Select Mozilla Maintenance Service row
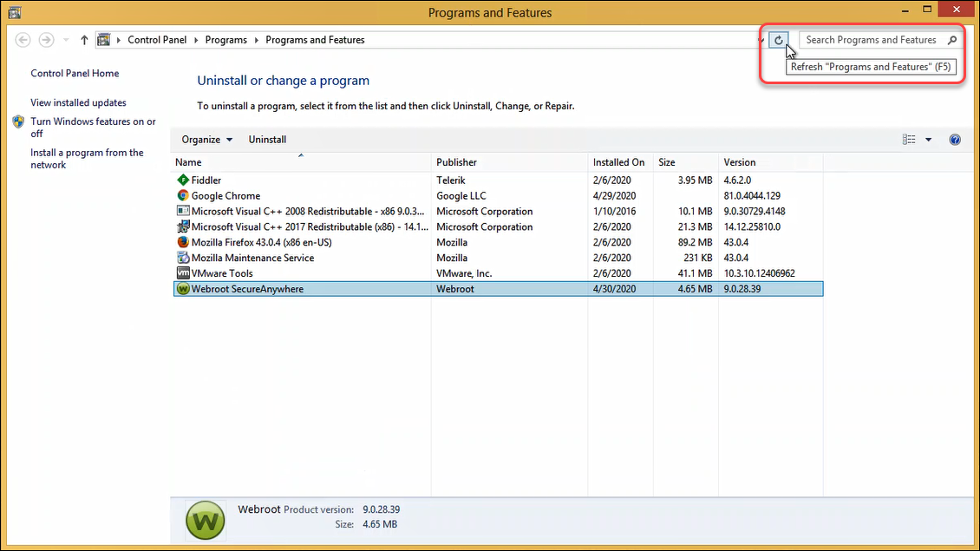This screenshot has height=551, width=980. click(498, 258)
